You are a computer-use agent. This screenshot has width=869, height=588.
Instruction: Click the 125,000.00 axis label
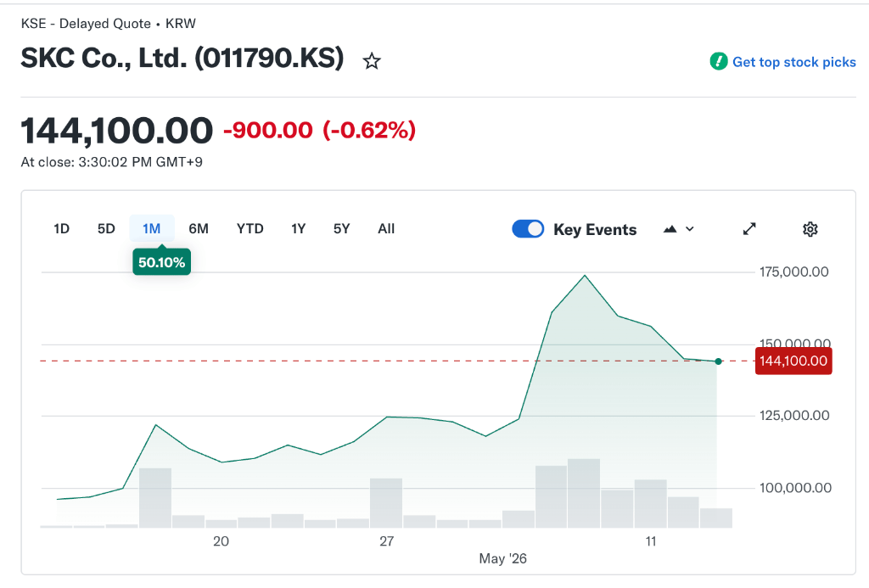click(x=794, y=416)
